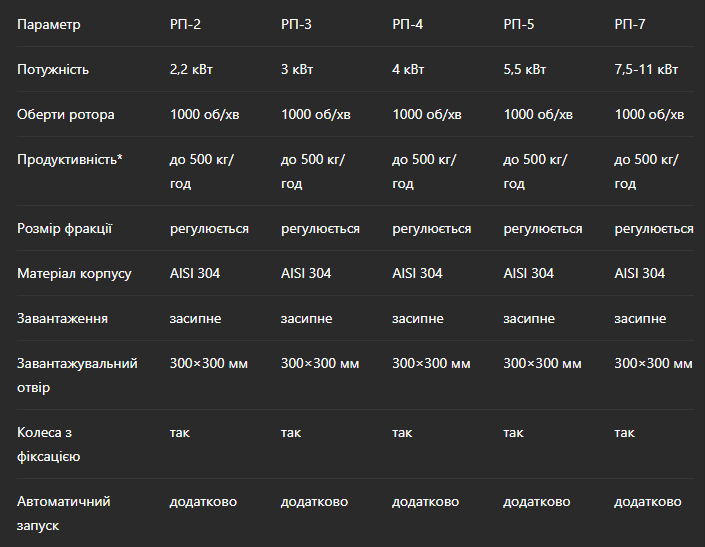Click додатково in the РП-3 column

point(314,502)
